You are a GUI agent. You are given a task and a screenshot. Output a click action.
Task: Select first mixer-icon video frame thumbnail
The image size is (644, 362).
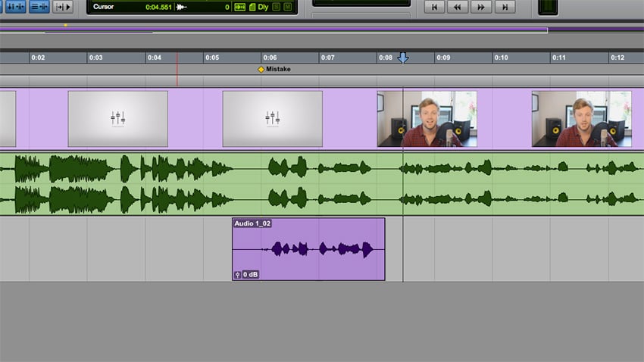click(x=118, y=119)
